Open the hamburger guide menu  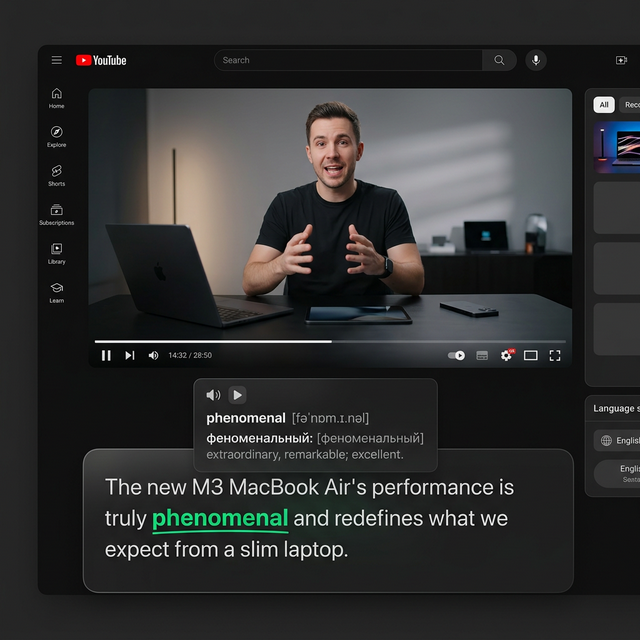coord(57,60)
